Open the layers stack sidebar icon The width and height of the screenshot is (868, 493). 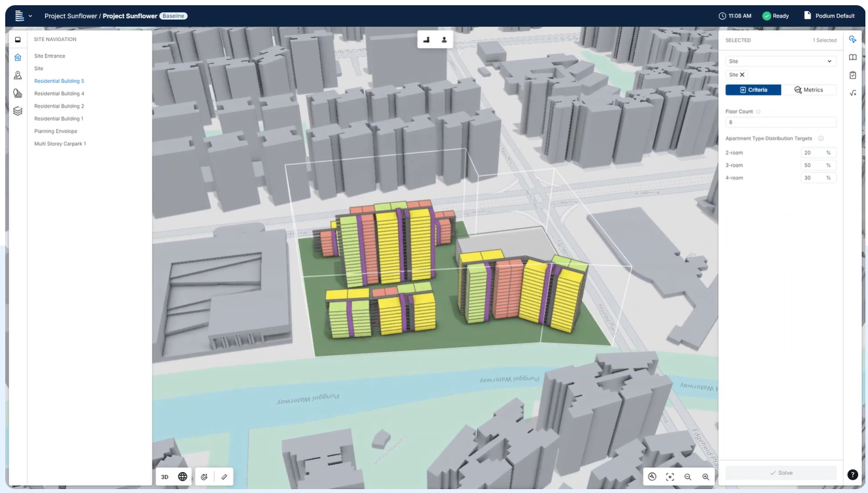coord(18,111)
